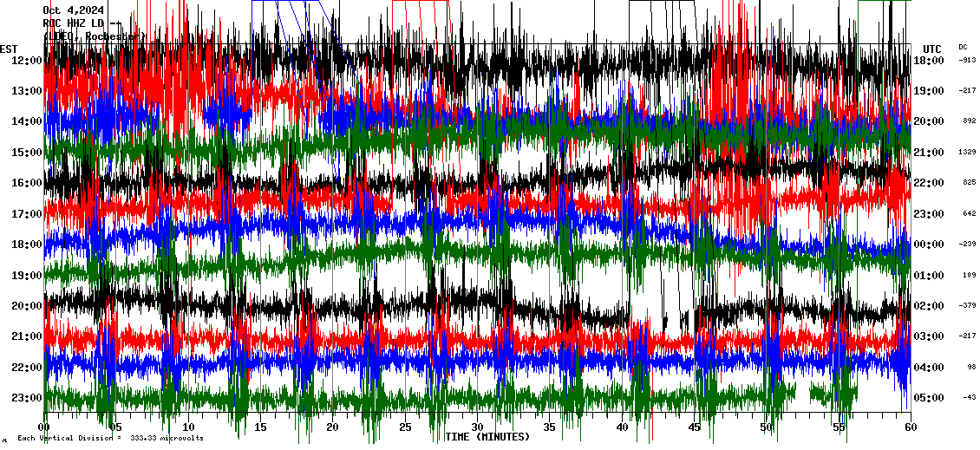The height and width of the screenshot is (450, 980).
Task: Click the 30 minute tick label
Action: point(478,427)
